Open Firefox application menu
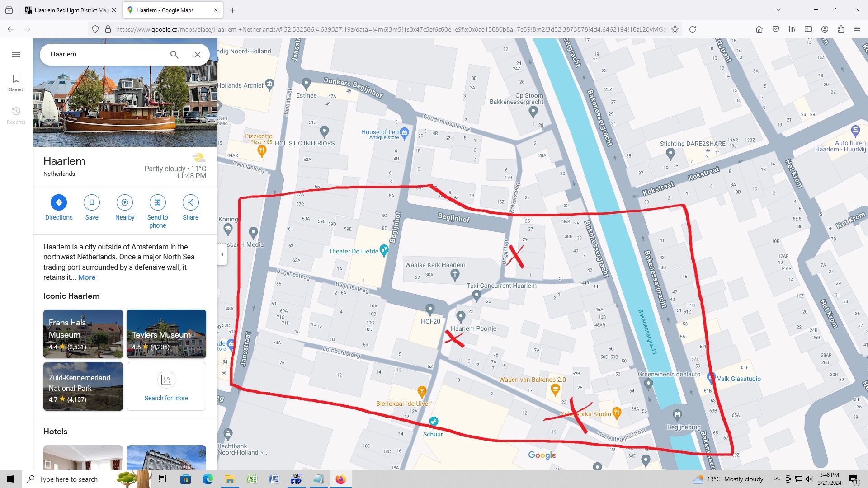The image size is (868, 488). pyautogui.click(x=857, y=29)
